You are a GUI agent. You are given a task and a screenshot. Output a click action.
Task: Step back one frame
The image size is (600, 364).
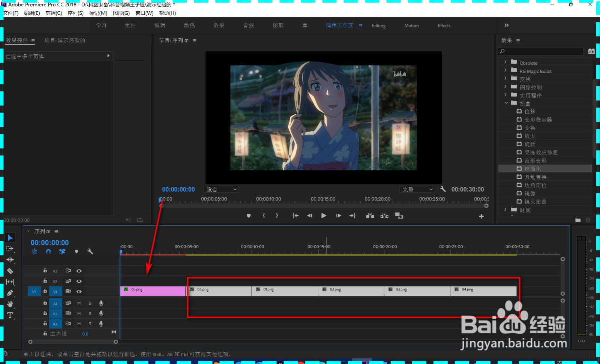pyautogui.click(x=310, y=216)
